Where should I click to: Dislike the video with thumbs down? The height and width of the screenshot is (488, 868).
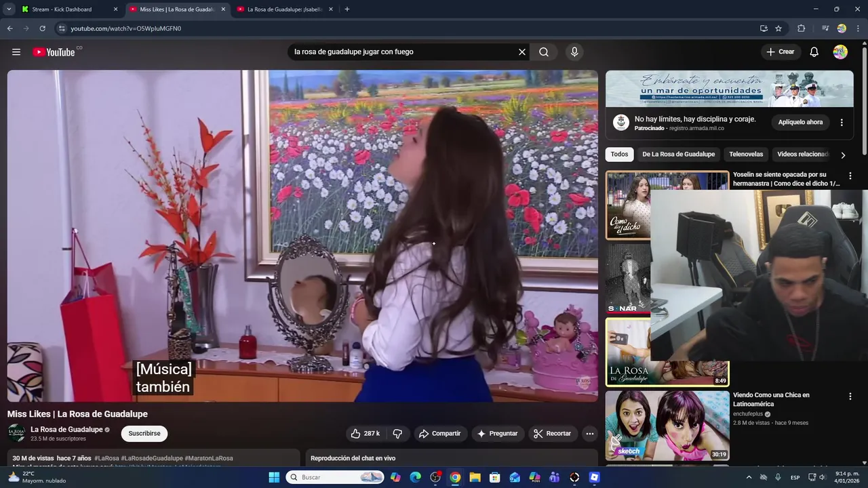click(x=397, y=434)
